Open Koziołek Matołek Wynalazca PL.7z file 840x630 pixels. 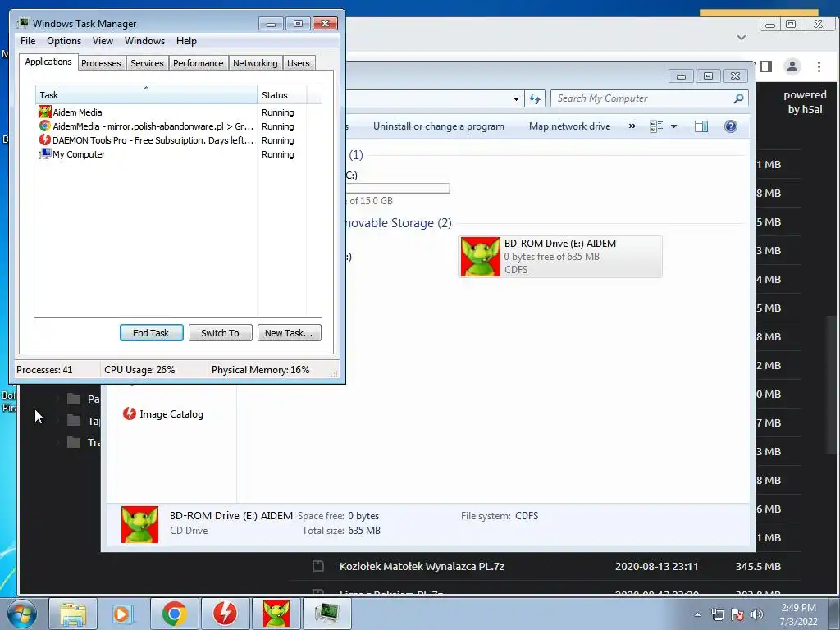[x=422, y=566]
